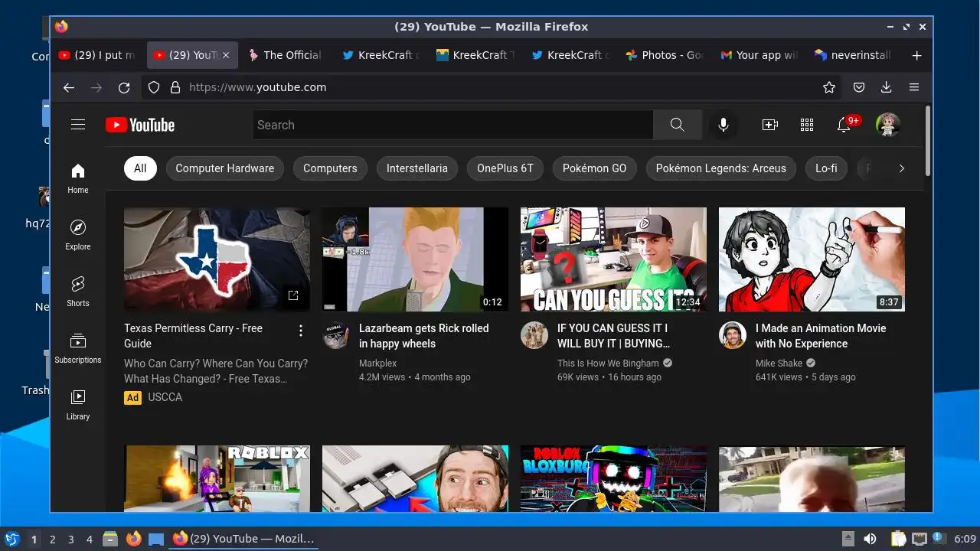980x551 pixels.
Task: Open the Texas ad's three-dot options menu
Action: [301, 331]
